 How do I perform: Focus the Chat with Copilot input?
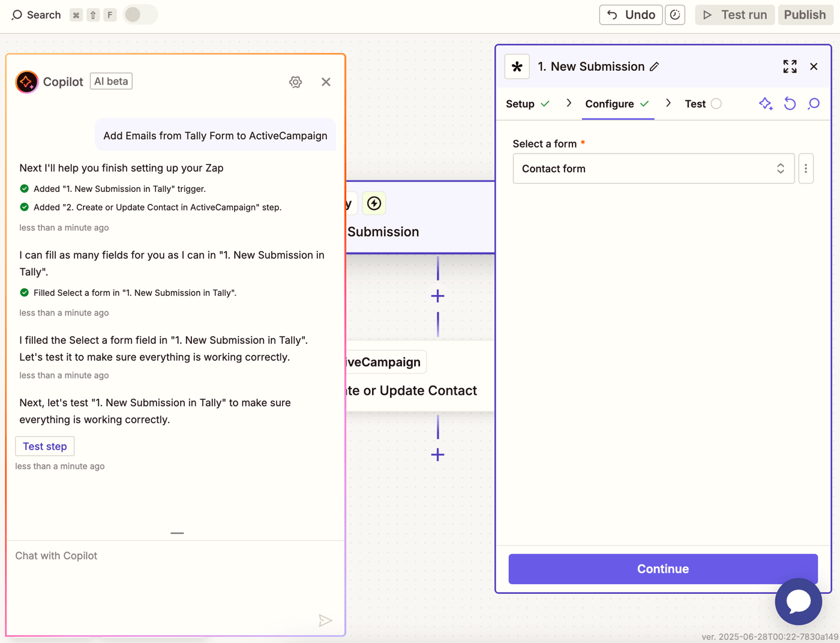pos(175,587)
